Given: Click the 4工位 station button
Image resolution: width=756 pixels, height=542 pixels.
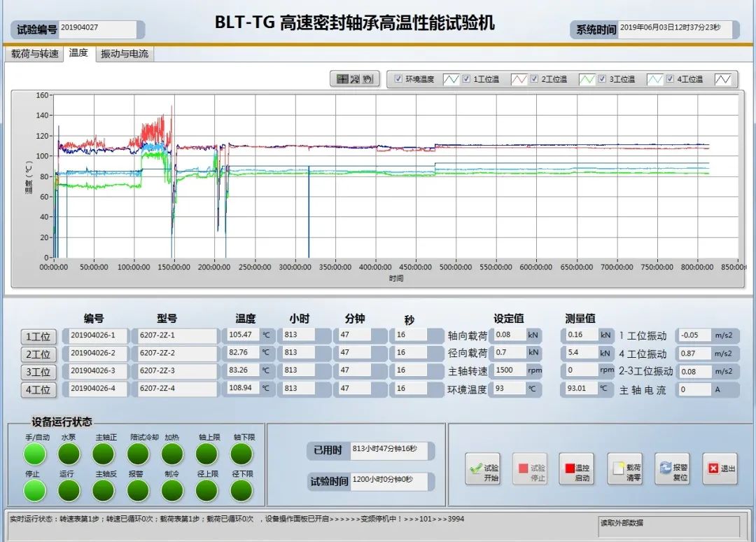Looking at the screenshot, I should [x=38, y=390].
